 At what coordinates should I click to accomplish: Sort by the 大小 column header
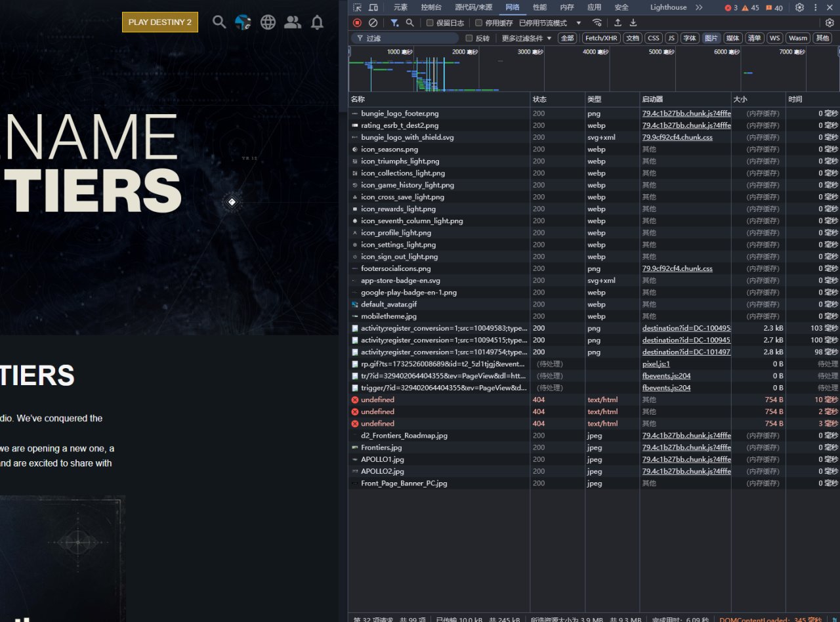pyautogui.click(x=758, y=99)
